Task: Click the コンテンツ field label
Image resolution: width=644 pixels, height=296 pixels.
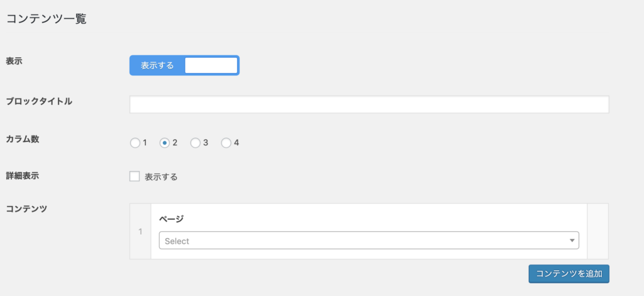Action: click(27, 209)
